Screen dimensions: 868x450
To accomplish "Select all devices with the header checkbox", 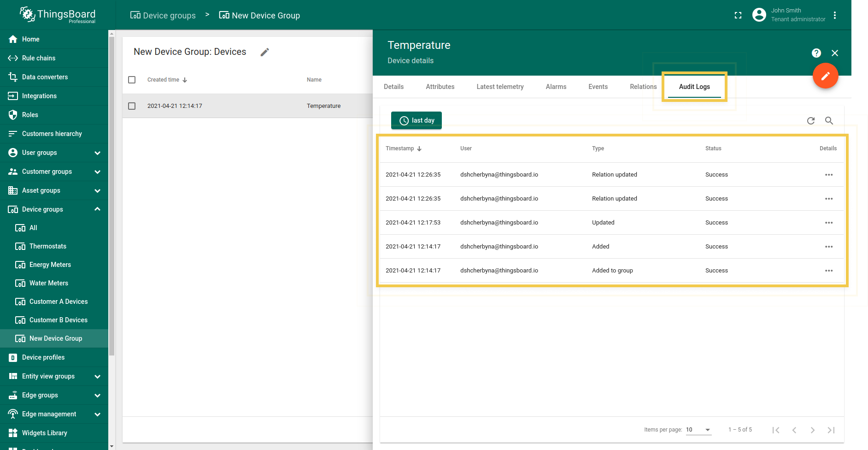I will click(x=132, y=79).
